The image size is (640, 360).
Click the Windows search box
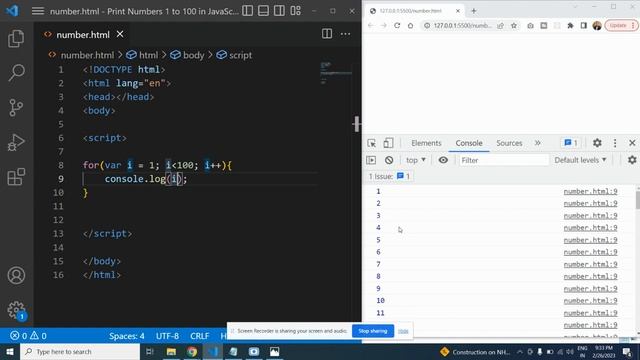tap(80, 351)
